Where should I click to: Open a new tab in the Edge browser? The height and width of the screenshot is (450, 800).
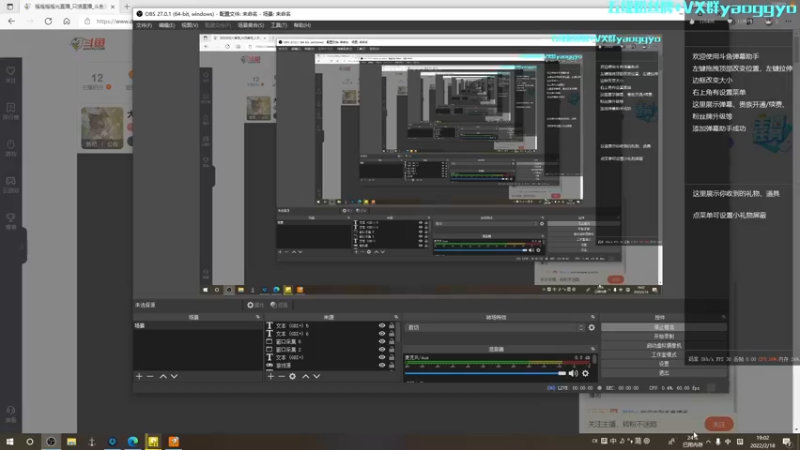point(127,7)
